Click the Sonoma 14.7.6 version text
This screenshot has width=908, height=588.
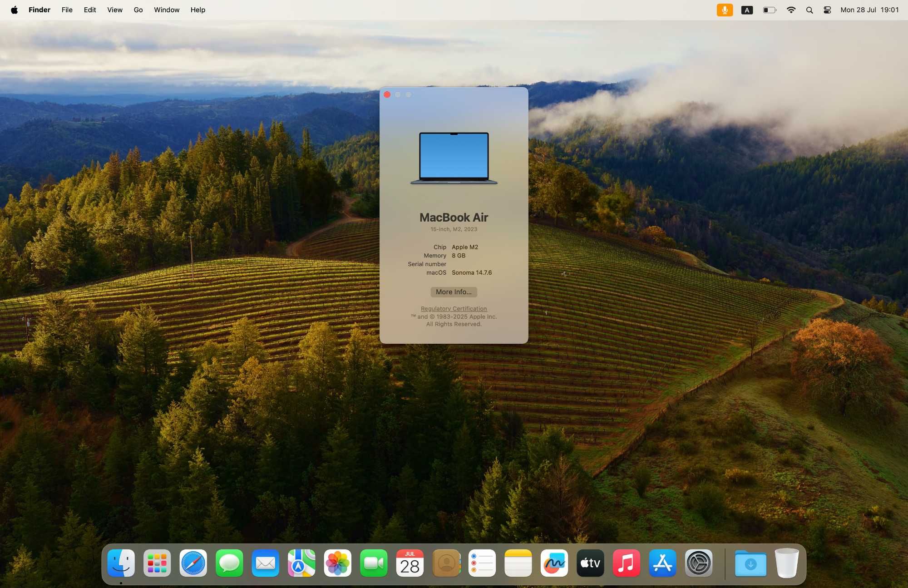coord(472,272)
